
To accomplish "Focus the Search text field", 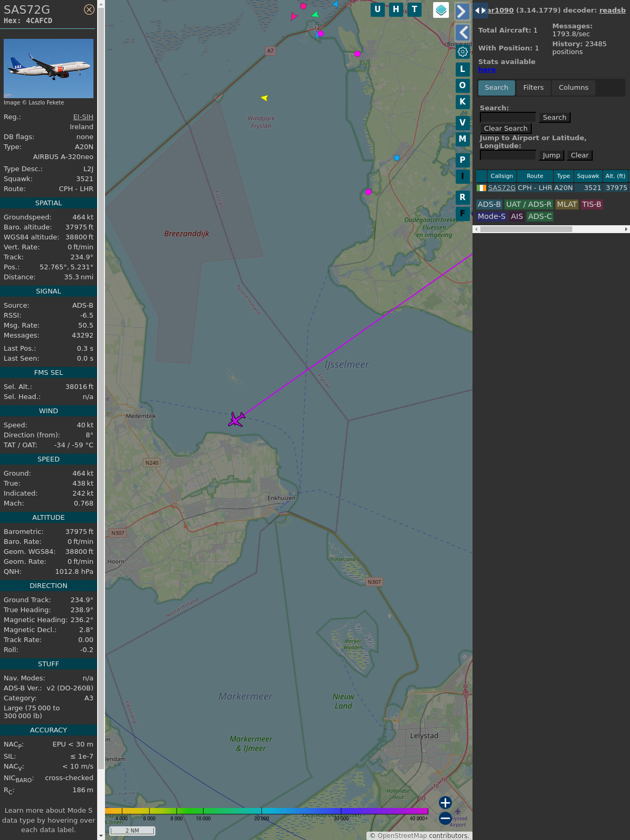I will [508, 118].
